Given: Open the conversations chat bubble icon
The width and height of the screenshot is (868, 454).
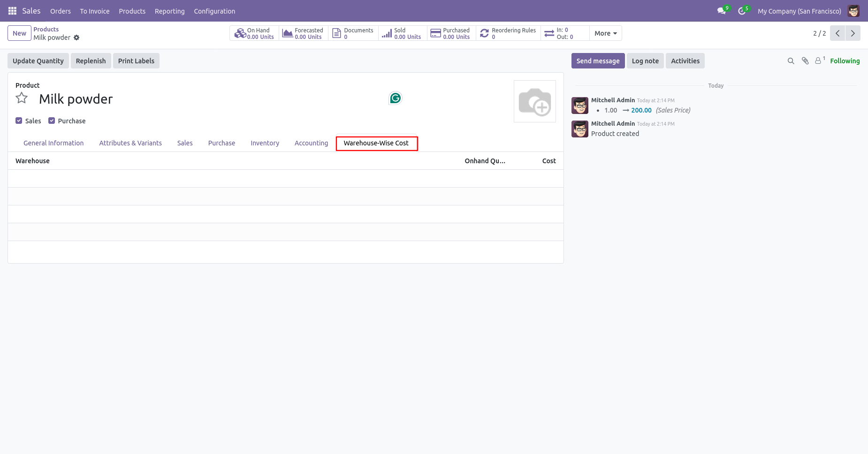Looking at the screenshot, I should click(x=722, y=11).
